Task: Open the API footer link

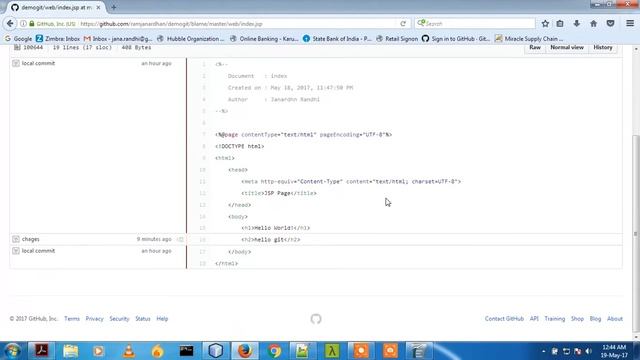Action: coord(534,319)
